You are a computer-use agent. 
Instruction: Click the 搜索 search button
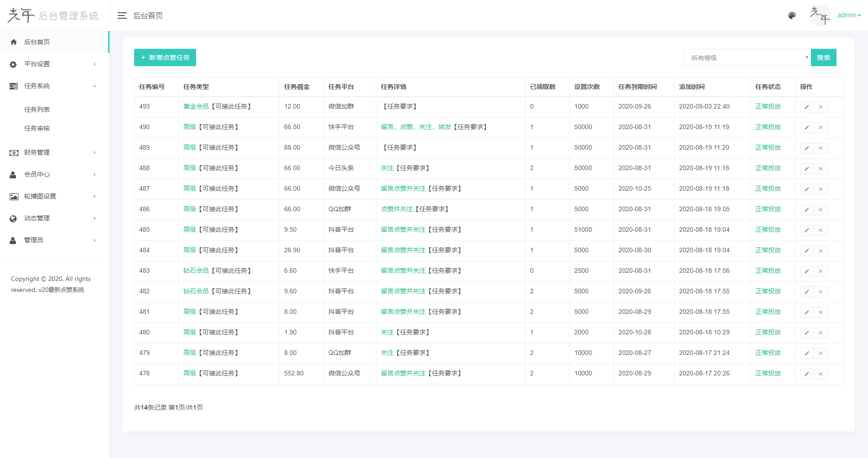[823, 57]
